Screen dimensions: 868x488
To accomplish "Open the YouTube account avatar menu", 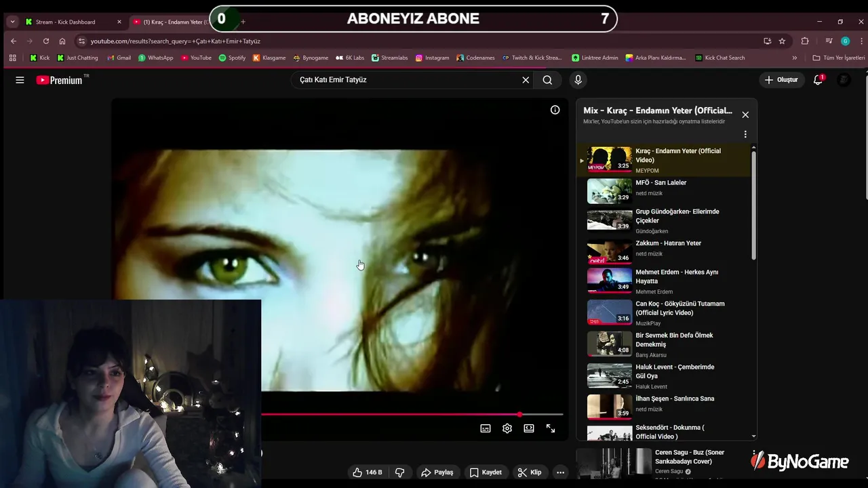I will pos(844,80).
